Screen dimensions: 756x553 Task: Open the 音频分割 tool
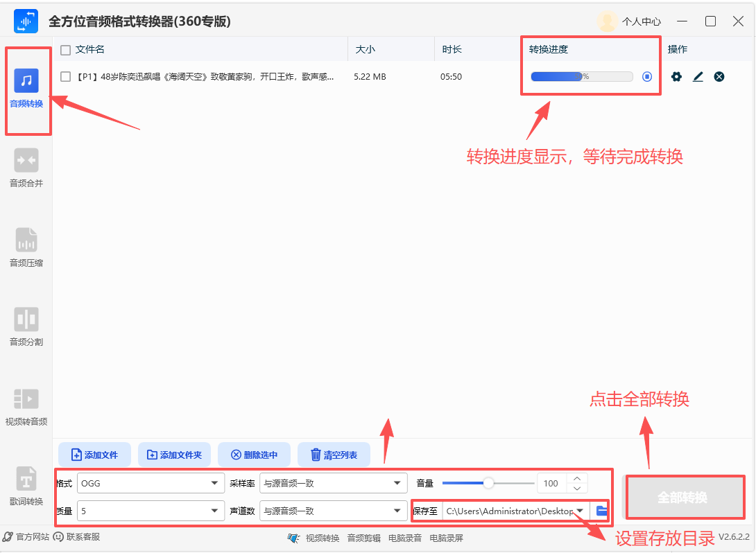[26, 326]
